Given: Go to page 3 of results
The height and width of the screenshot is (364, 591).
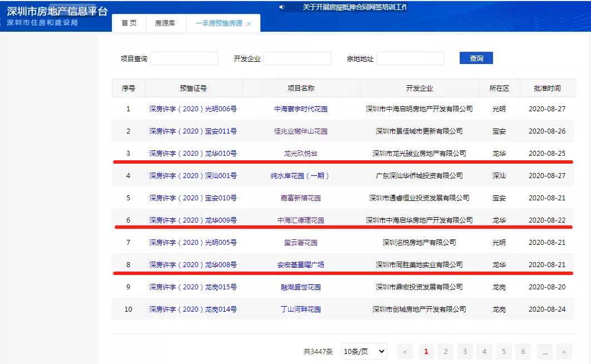Looking at the screenshot, I should point(465,351).
